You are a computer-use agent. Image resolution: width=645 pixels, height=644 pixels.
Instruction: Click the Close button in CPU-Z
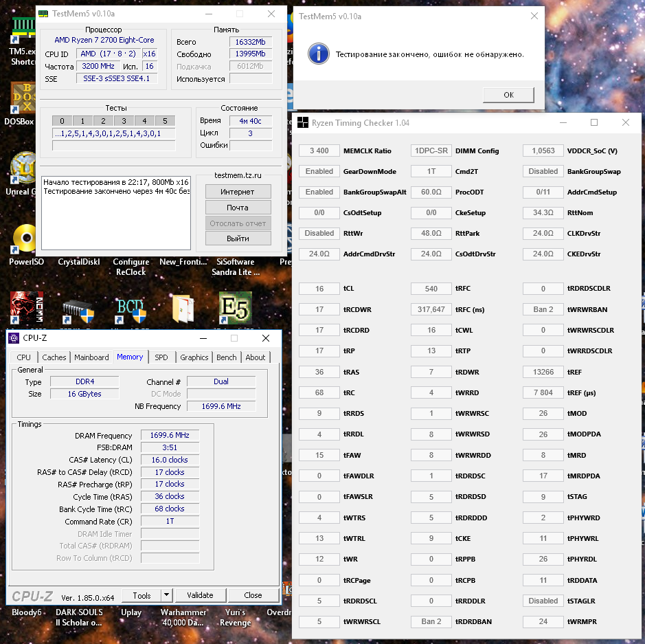point(253,595)
